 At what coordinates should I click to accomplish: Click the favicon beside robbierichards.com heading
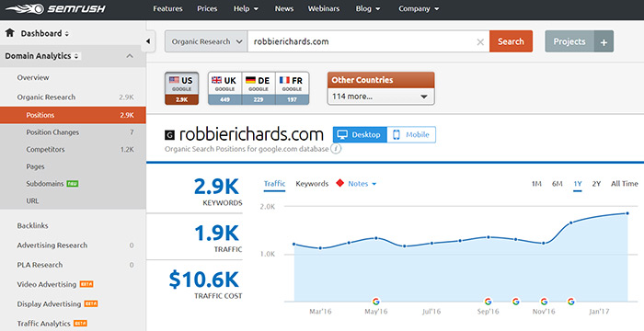click(169, 135)
